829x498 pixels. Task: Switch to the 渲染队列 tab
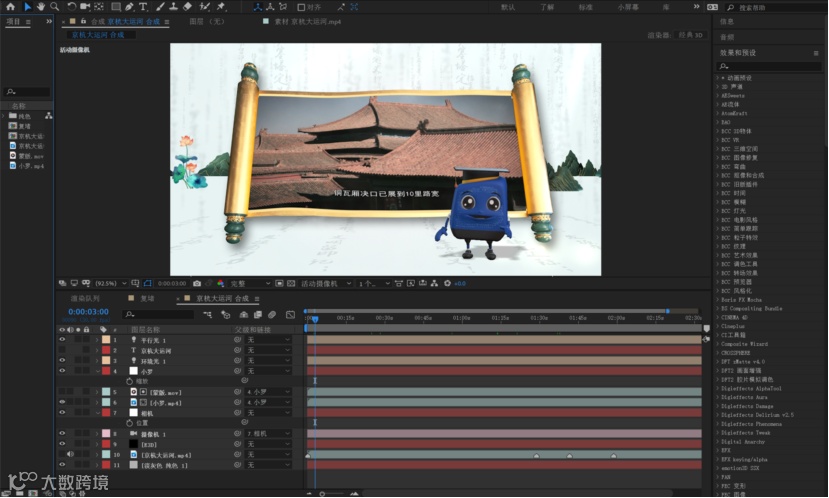pos(85,298)
